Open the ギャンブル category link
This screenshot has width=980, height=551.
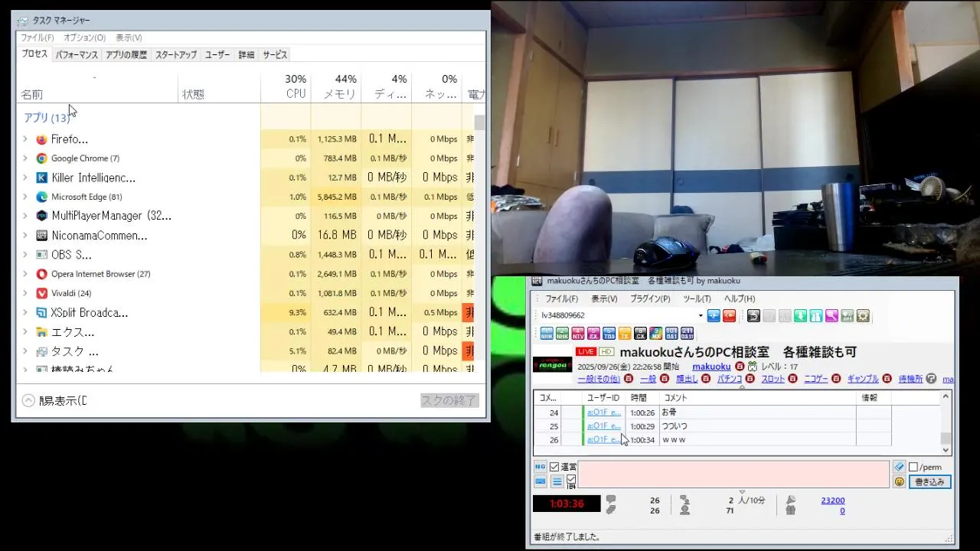[x=863, y=379]
